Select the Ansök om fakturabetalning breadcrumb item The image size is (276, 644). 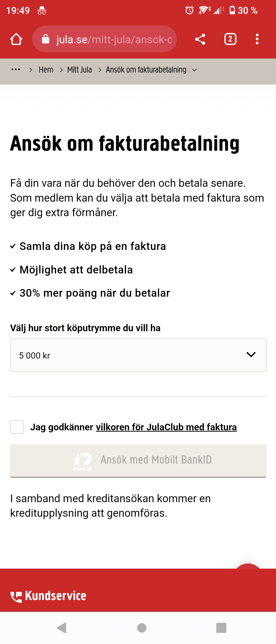146,70
